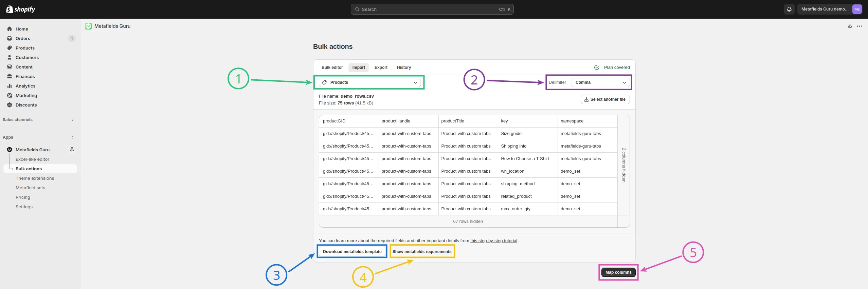Screen dimensions: 868x289
Task: Switch to the History tab
Action: [x=404, y=68]
